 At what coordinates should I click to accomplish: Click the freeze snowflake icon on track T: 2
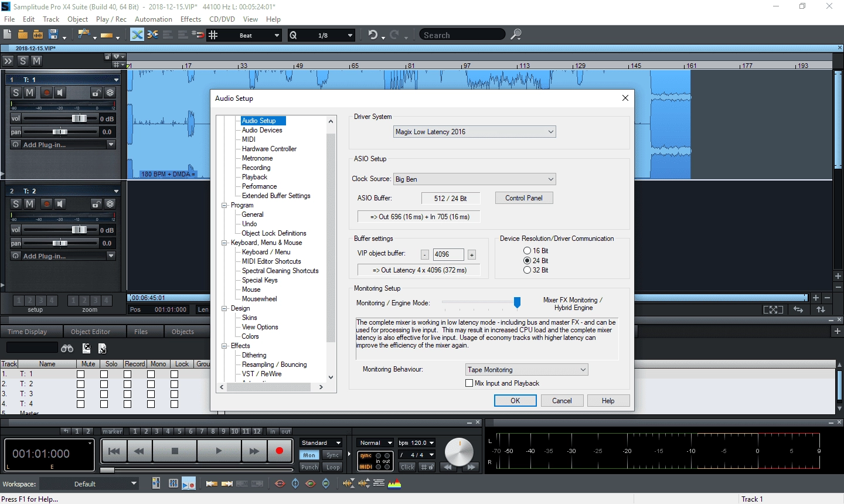(110, 204)
